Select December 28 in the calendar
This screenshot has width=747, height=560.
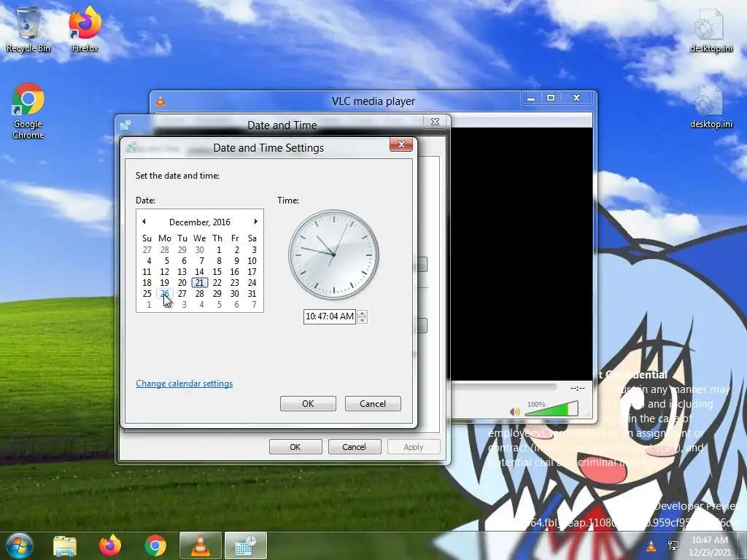click(200, 294)
